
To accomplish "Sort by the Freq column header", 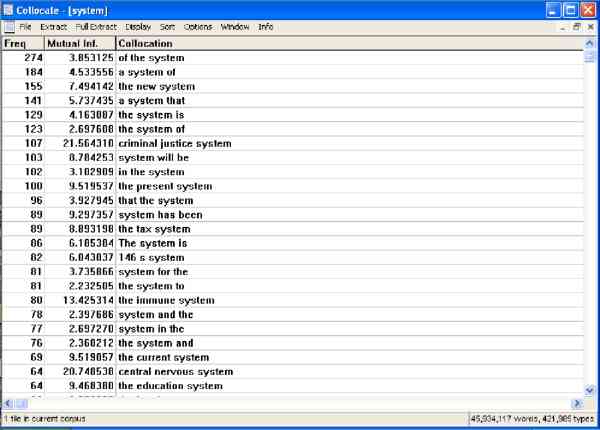I will coord(20,43).
